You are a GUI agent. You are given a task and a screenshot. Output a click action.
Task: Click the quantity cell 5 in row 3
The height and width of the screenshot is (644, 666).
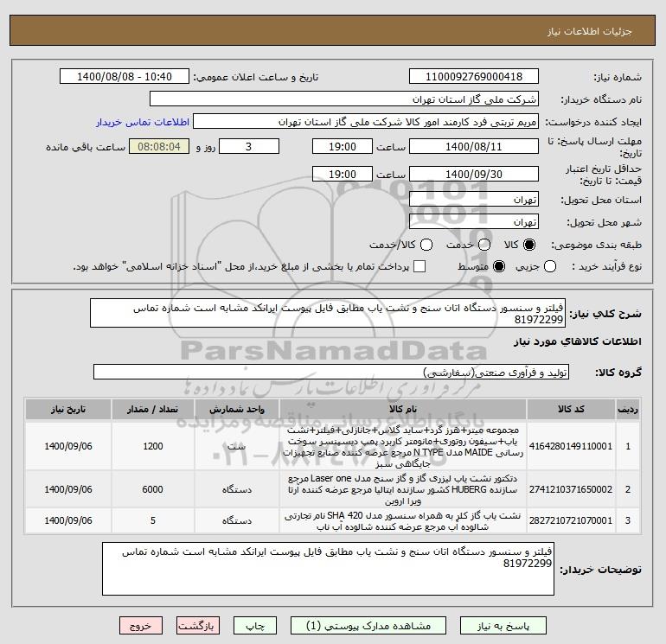(x=153, y=520)
